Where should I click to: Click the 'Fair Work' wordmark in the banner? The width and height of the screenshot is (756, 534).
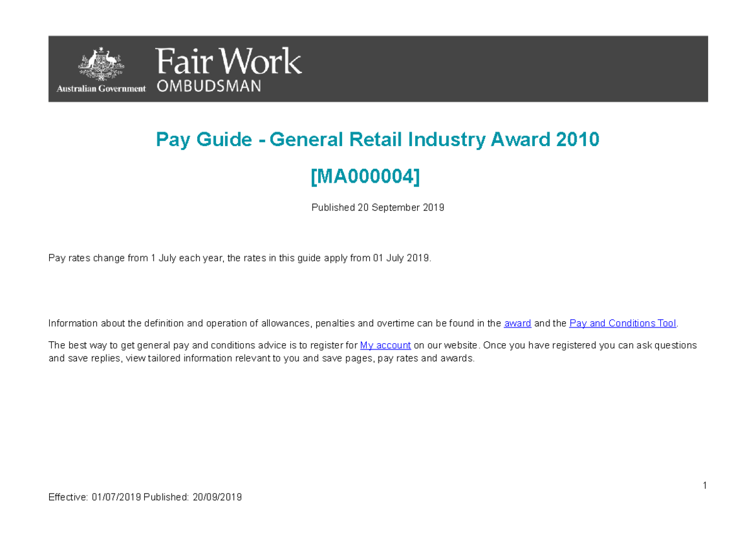(227, 61)
